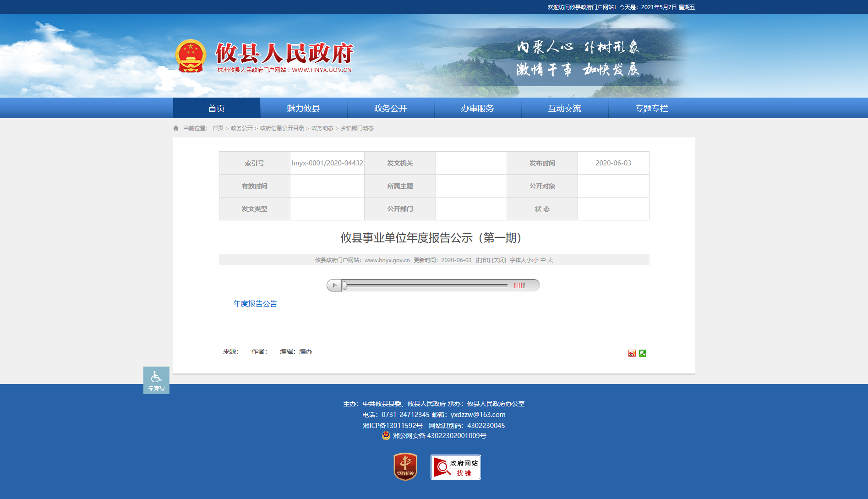Open 政府网站找错 error report icon

[x=456, y=467]
